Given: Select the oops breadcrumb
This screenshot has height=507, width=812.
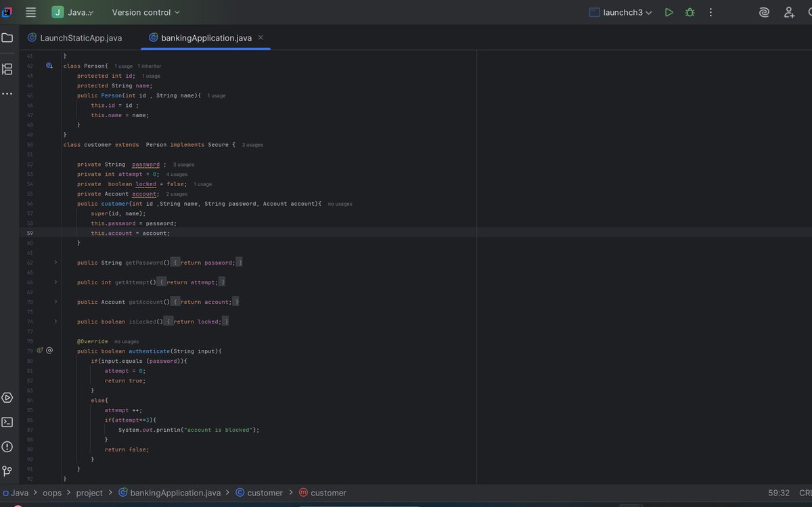Looking at the screenshot, I should click(x=52, y=493).
